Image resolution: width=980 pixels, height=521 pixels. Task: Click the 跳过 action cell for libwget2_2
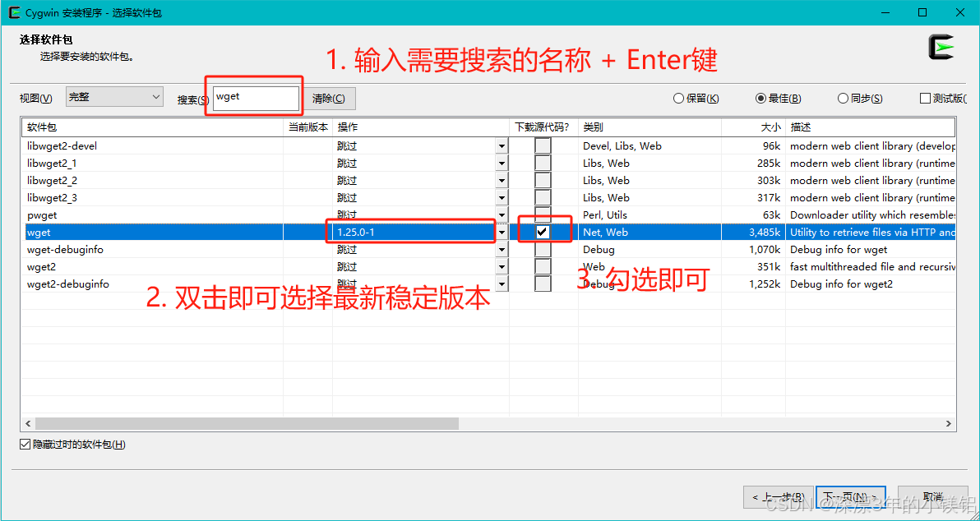(414, 181)
